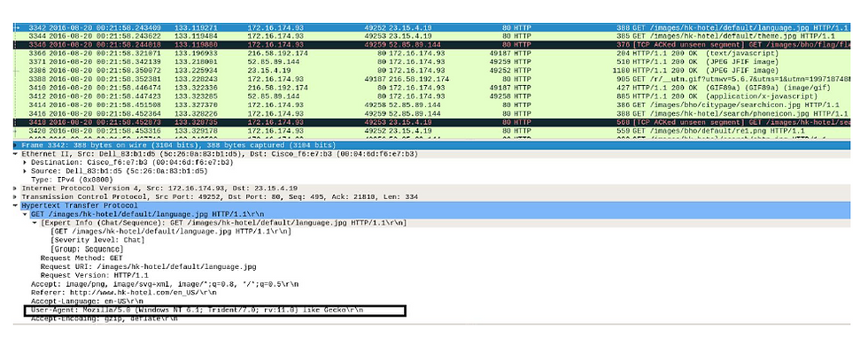Select packet 3388 GET __utm.gif row
The width and height of the screenshot is (868, 361).
[x=432, y=79]
